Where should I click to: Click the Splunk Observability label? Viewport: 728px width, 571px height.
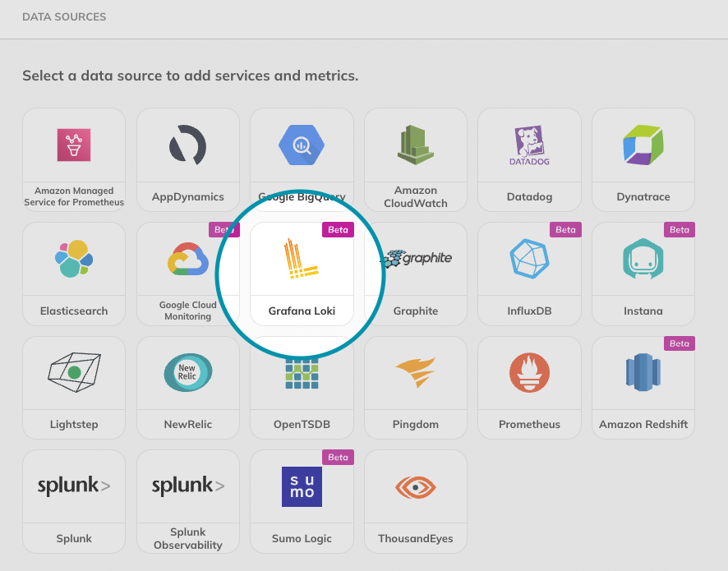coord(187,538)
